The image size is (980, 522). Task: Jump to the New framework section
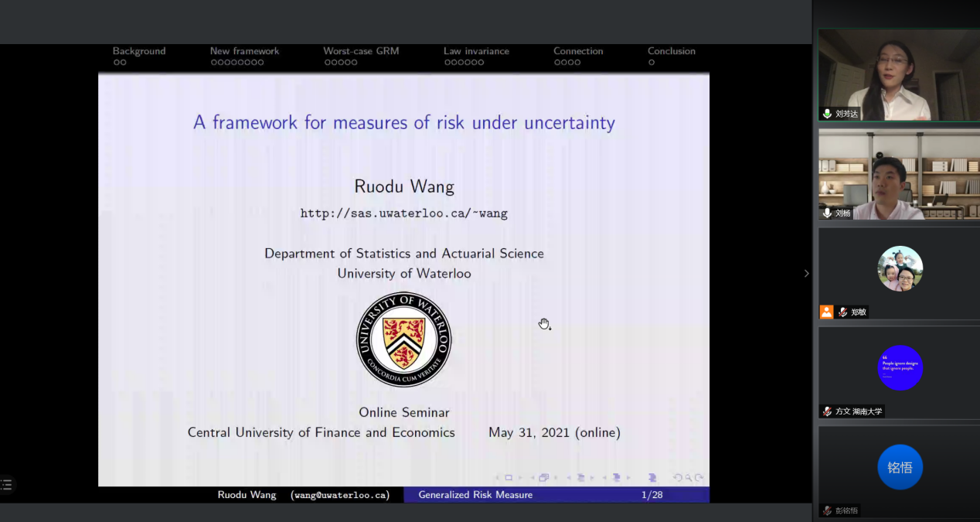244,51
